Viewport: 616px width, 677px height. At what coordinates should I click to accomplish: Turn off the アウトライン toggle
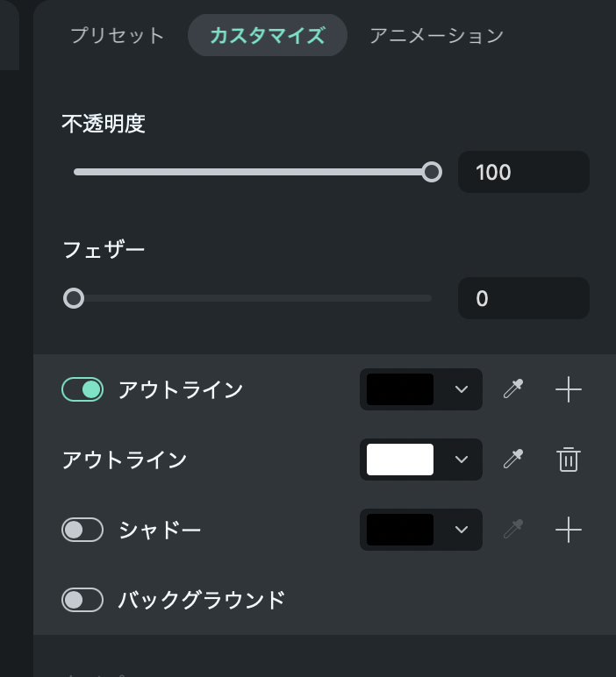click(x=82, y=389)
